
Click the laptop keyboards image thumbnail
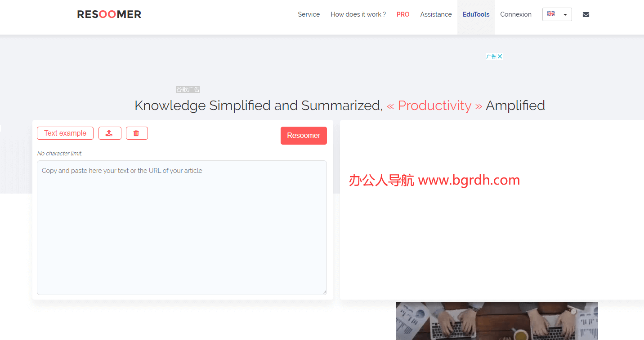[x=496, y=321]
